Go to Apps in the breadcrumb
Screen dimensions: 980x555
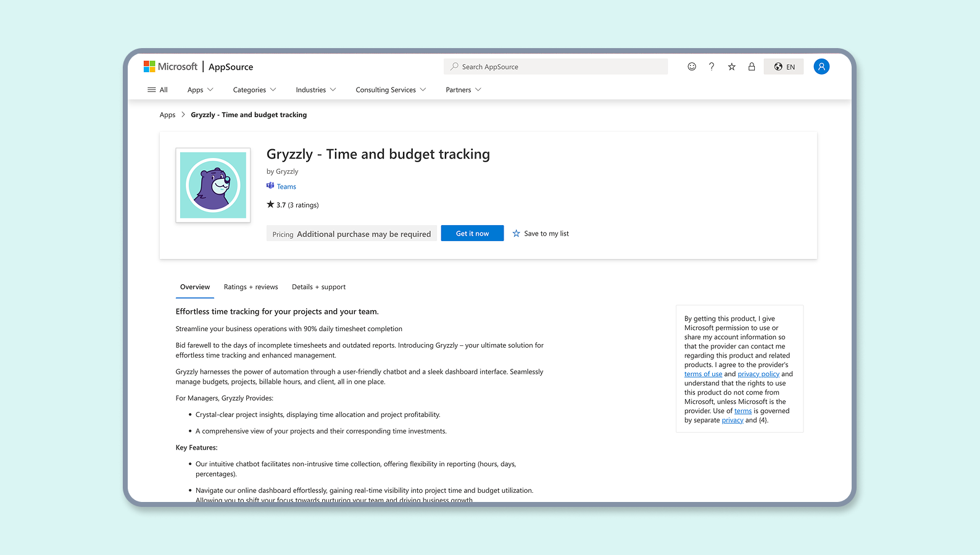(x=167, y=115)
